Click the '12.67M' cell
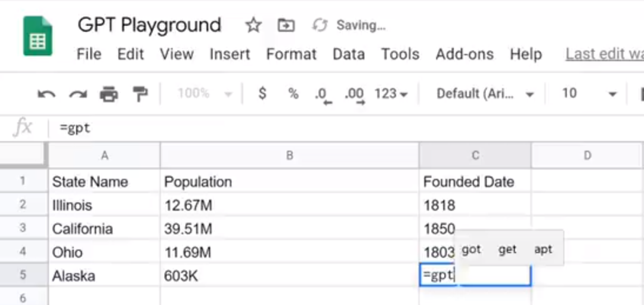644x305 pixels. (x=290, y=205)
